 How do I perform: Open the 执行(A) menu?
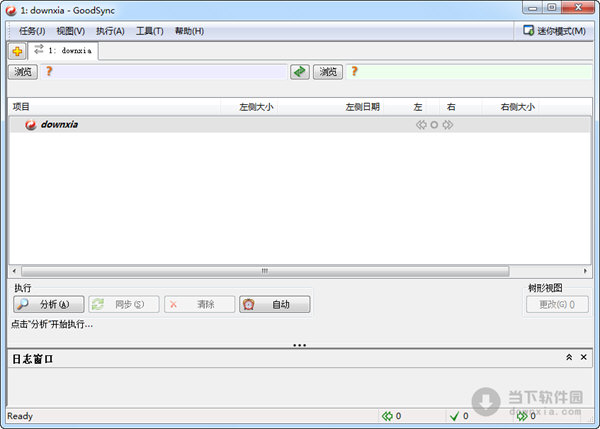pos(110,31)
